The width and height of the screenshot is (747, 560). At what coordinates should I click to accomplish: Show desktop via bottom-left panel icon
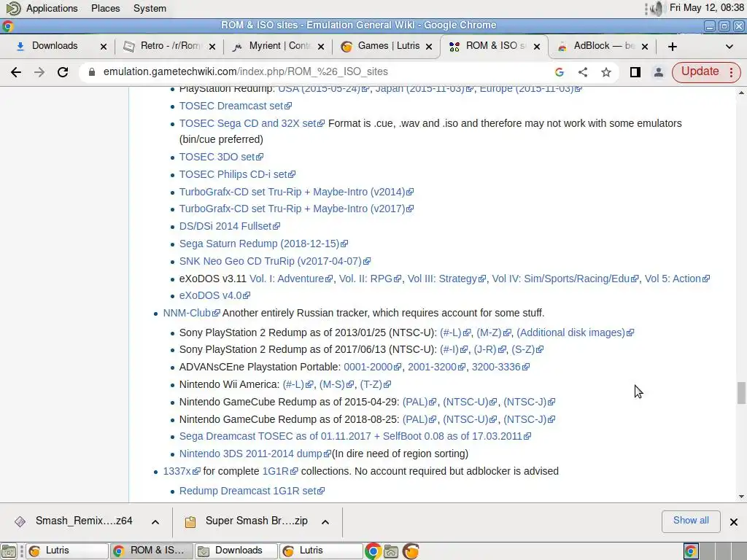[x=9, y=551]
